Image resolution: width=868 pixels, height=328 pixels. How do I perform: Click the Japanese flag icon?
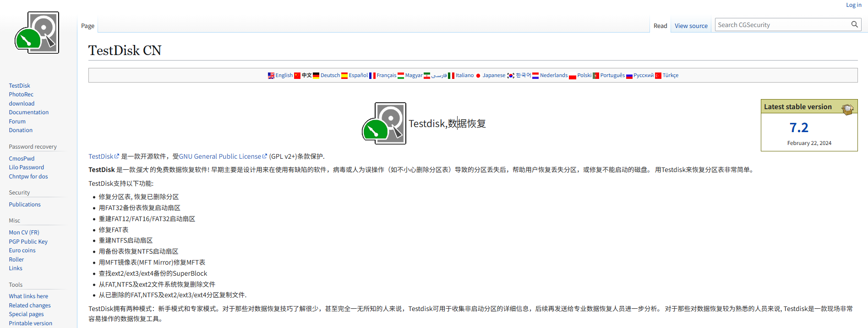pos(478,76)
